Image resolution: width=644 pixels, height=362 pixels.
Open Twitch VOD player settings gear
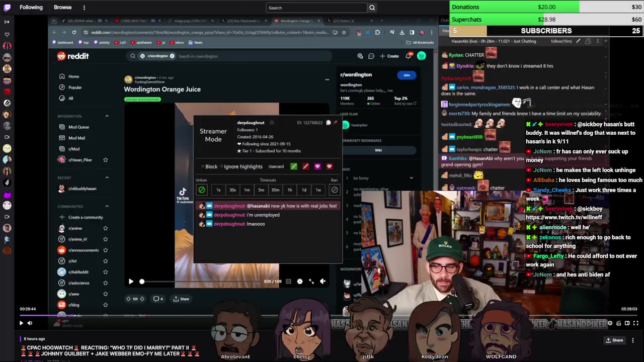coord(610,323)
